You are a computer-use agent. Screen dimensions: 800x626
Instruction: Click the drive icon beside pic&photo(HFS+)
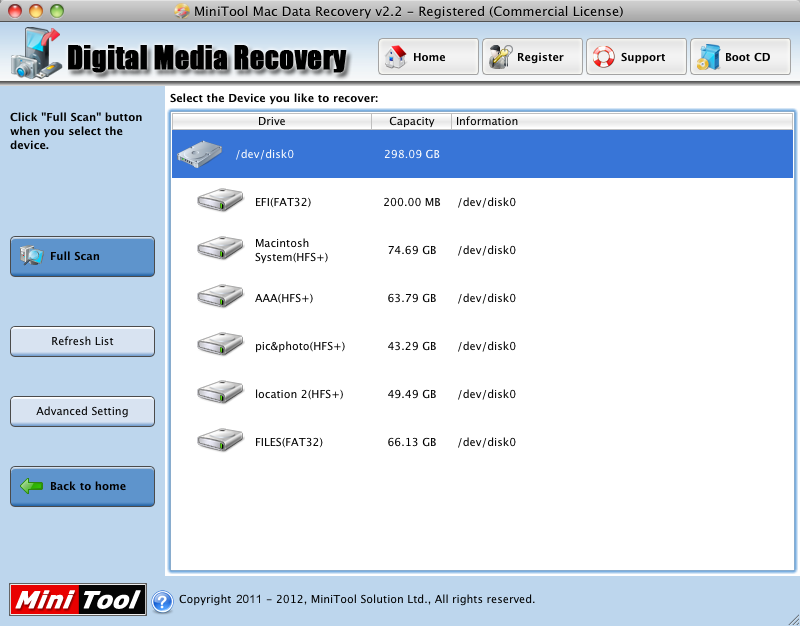[220, 344]
